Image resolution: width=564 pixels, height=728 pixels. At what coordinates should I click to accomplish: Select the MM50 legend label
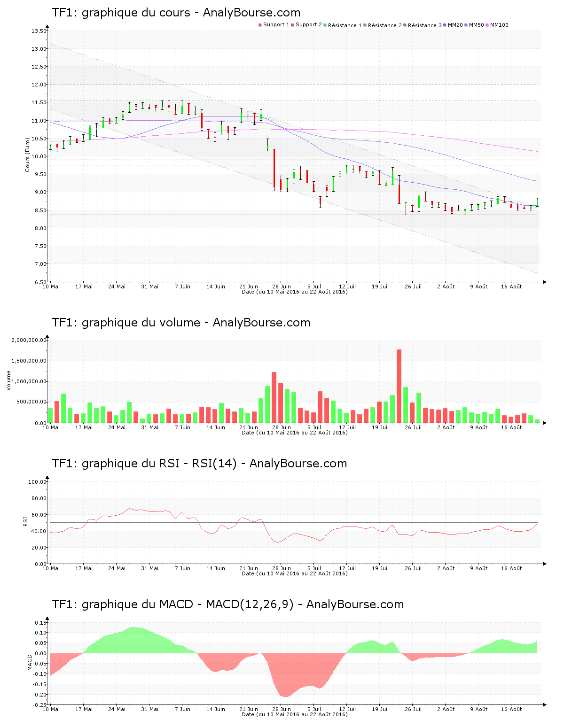[477, 25]
